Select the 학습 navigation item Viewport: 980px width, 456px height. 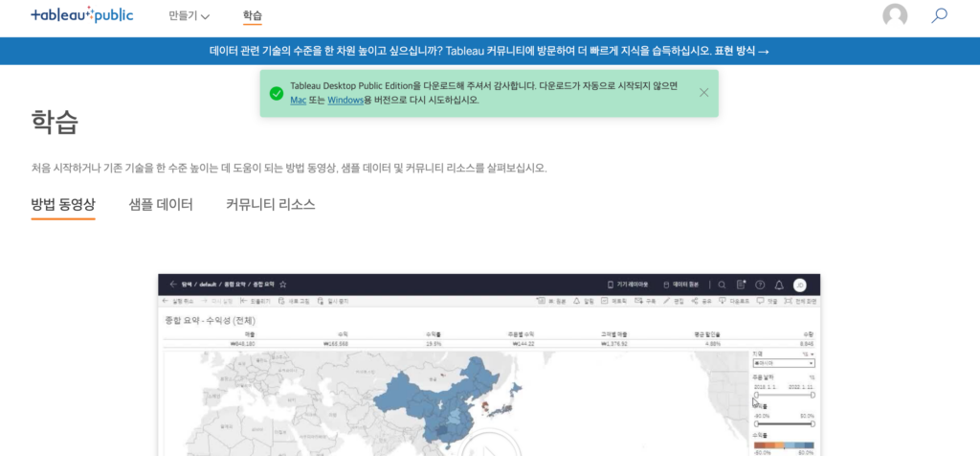253,15
